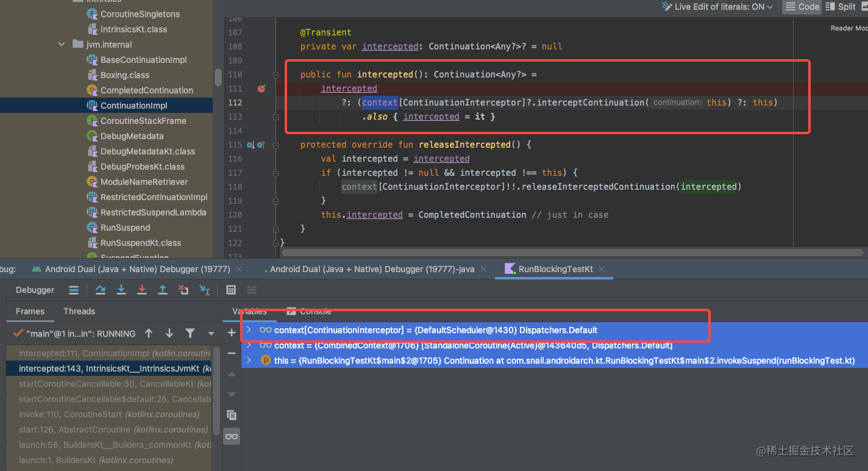Image resolution: width=868 pixels, height=471 pixels.
Task: Toggle watches in Variables tab (glasses)
Action: click(x=232, y=436)
